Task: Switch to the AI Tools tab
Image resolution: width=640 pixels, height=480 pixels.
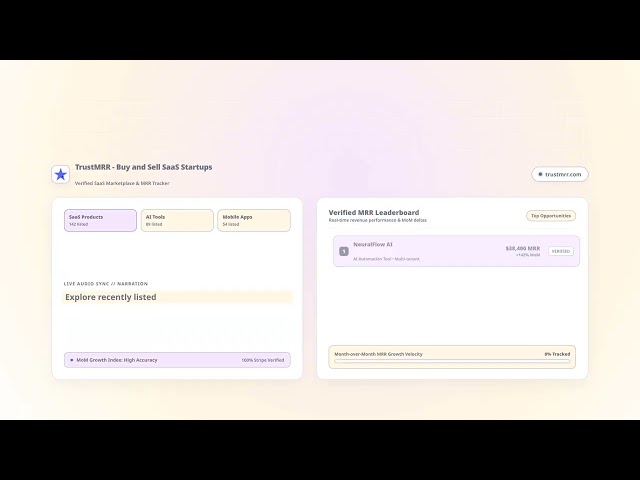Action: (x=177, y=220)
